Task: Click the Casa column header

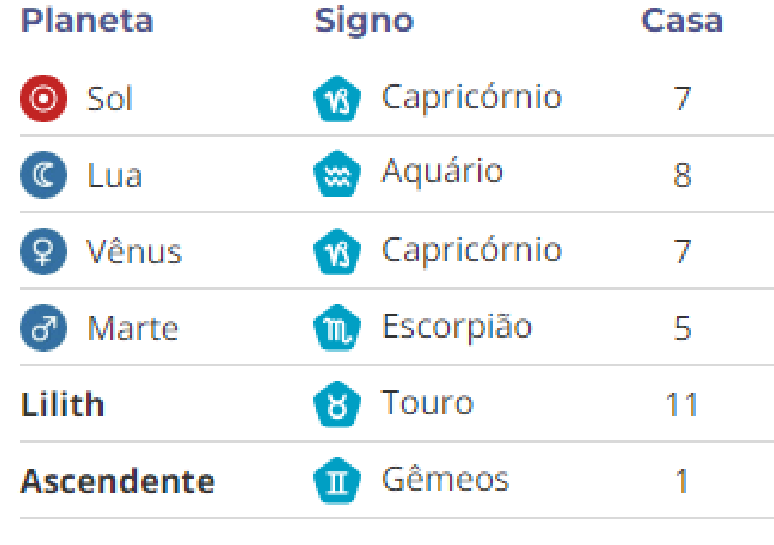Action: click(x=681, y=21)
